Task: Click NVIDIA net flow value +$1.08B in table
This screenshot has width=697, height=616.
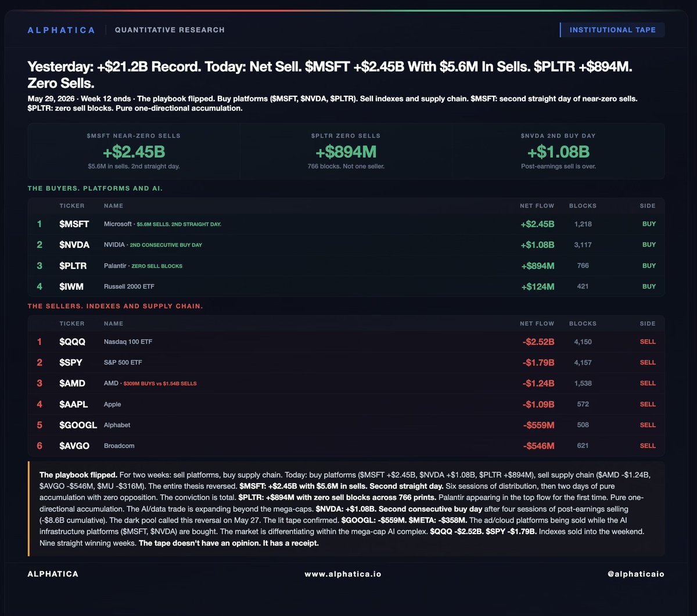Action: click(x=537, y=245)
